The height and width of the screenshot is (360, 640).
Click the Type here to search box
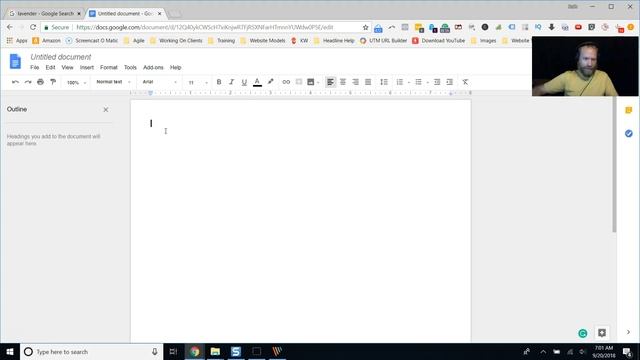pyautogui.click(x=91, y=351)
